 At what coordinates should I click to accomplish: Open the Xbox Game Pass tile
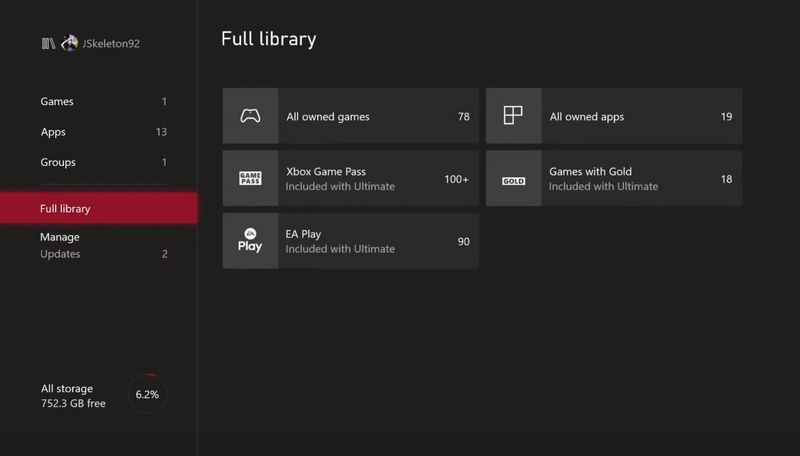351,178
